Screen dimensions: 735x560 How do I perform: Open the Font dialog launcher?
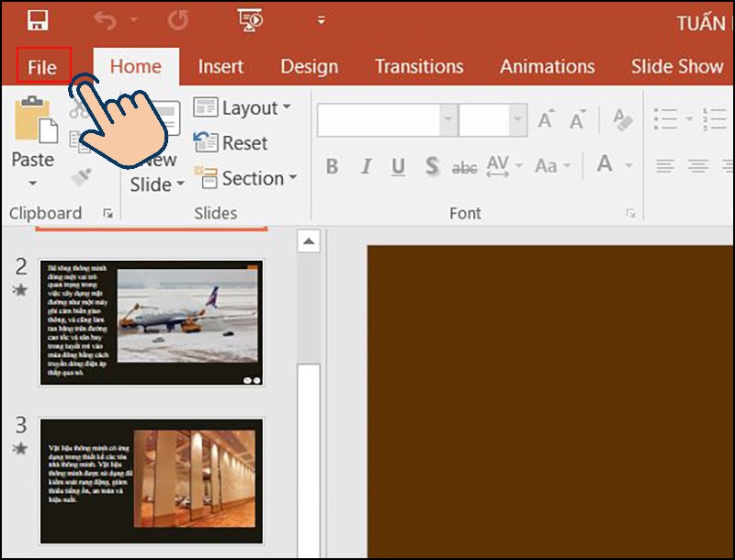629,212
